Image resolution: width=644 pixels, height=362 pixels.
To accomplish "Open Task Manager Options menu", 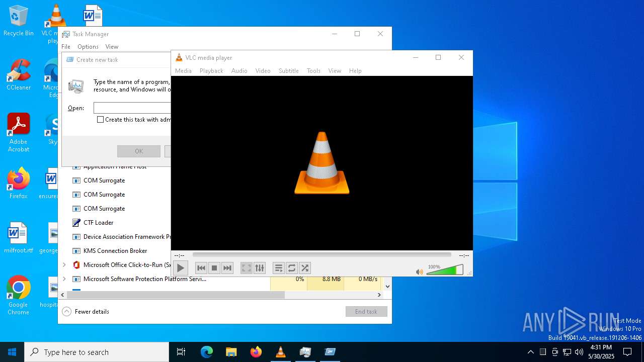I will click(88, 47).
